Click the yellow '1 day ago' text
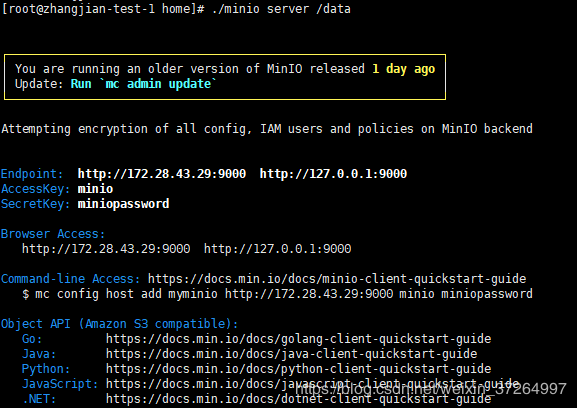 pos(404,69)
